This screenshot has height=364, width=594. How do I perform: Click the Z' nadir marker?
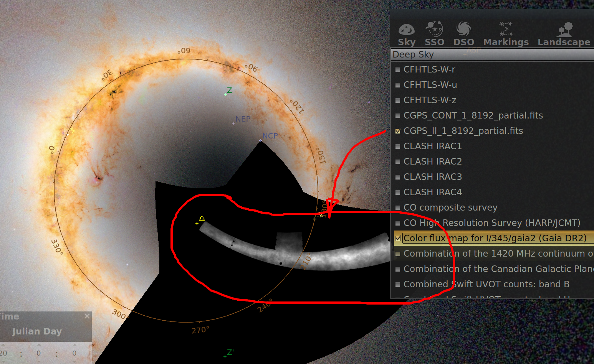[x=225, y=356]
